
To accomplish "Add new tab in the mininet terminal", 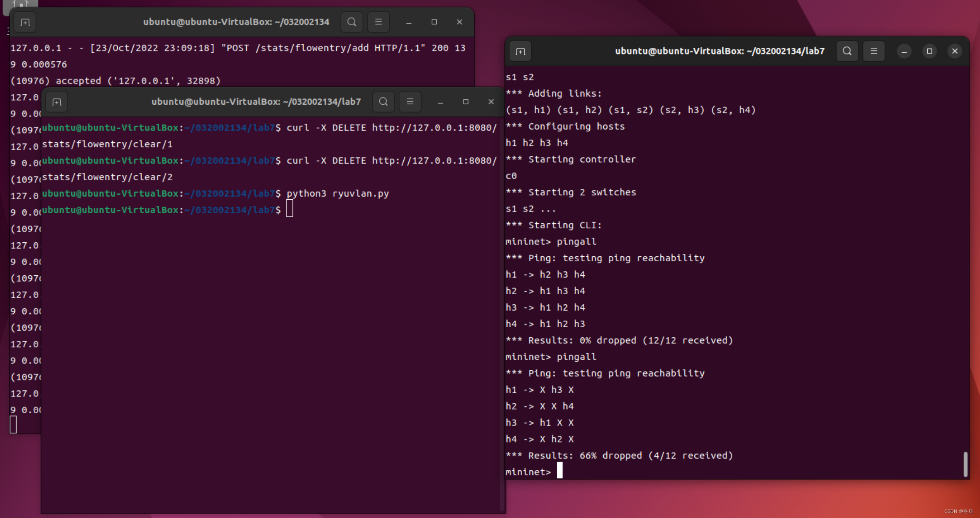I will (x=520, y=51).
